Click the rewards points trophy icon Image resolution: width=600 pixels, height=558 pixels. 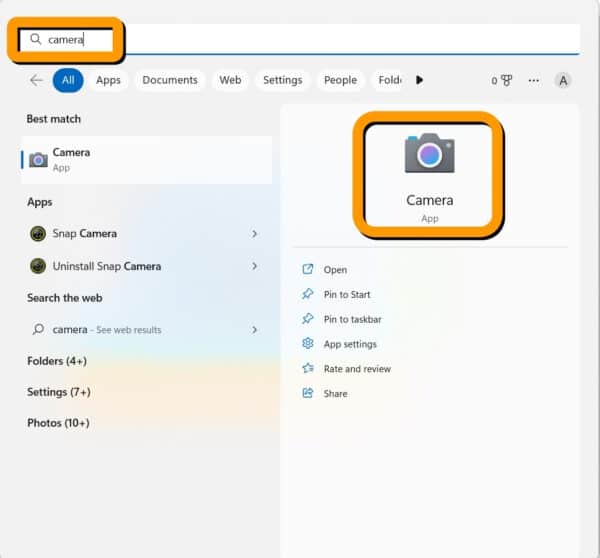505,80
